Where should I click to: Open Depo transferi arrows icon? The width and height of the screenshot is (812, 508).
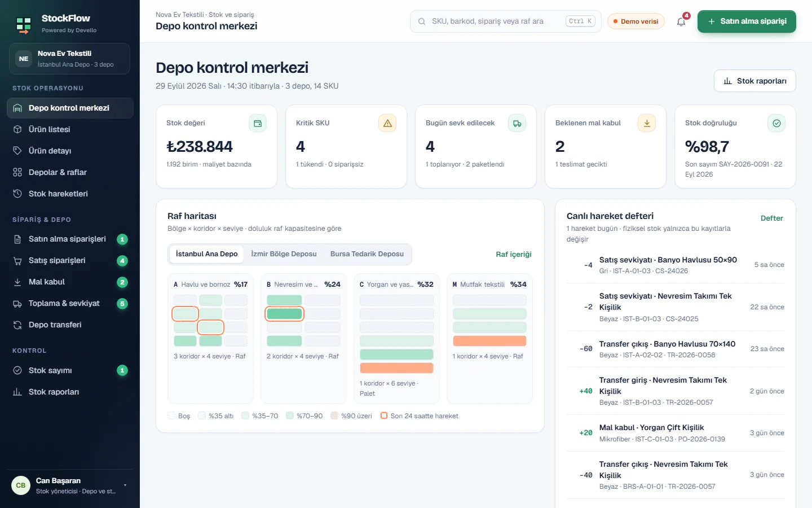(x=17, y=325)
